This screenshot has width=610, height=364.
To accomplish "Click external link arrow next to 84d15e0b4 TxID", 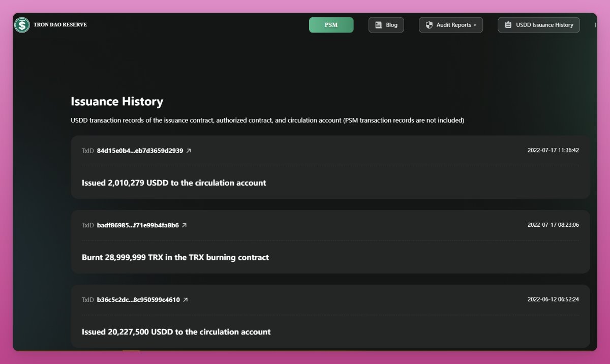I will point(189,150).
